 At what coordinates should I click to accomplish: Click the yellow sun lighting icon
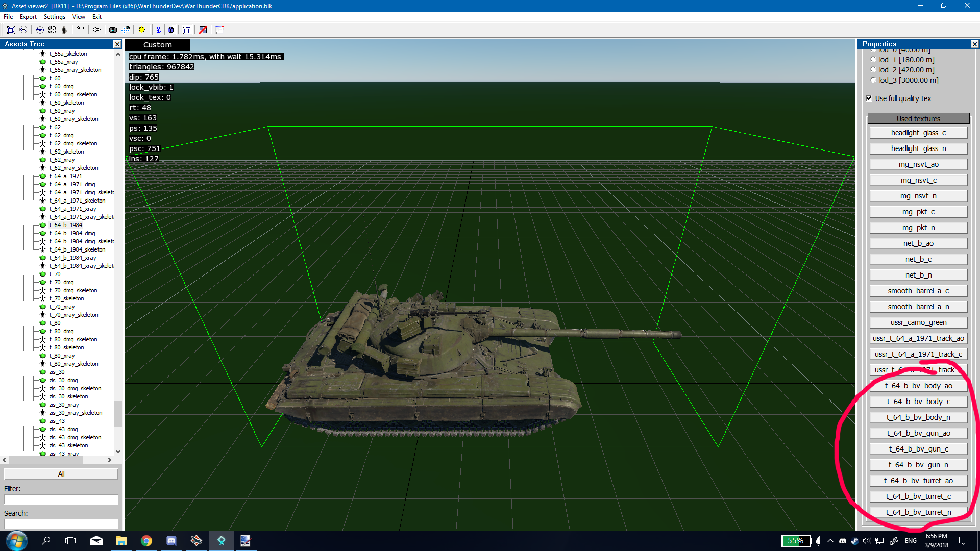pyautogui.click(x=142, y=30)
